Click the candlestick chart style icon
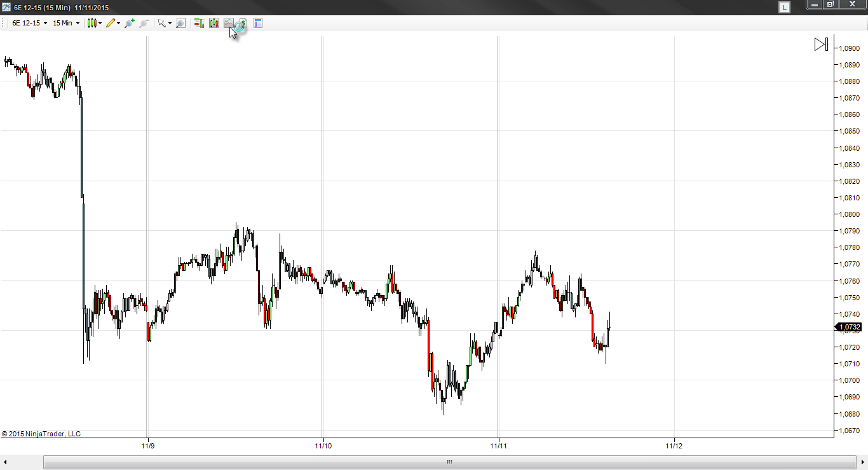 point(92,23)
